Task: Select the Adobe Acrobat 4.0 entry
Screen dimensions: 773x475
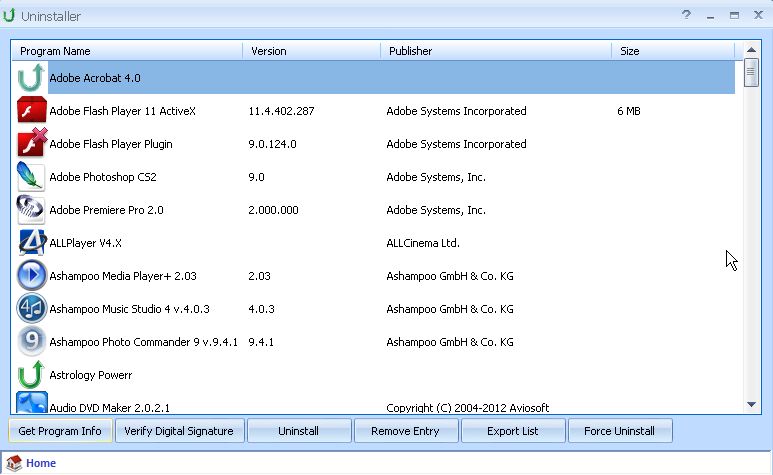Action: click(373, 78)
